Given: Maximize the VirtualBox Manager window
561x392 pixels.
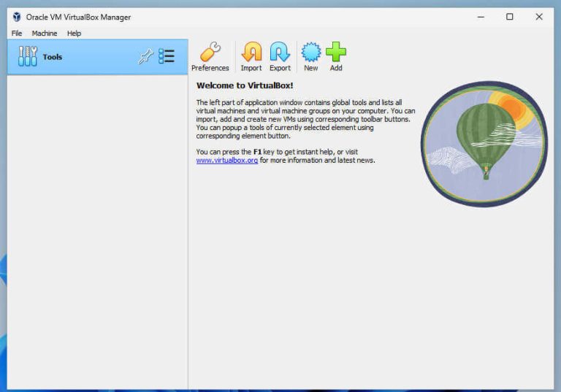Looking at the screenshot, I should pos(510,17).
